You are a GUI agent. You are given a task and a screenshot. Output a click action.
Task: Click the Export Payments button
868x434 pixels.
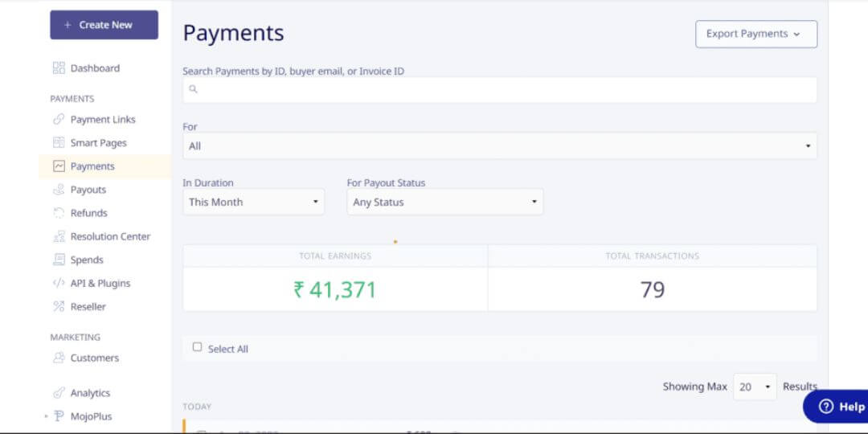point(755,34)
